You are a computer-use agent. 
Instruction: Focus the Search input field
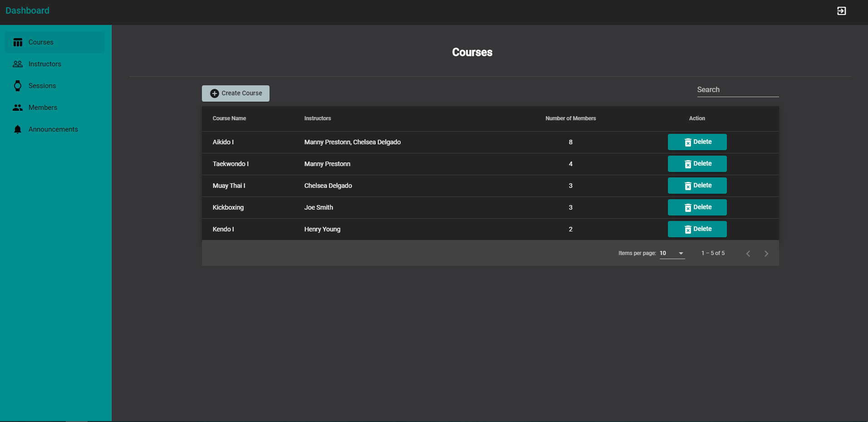[737, 90]
